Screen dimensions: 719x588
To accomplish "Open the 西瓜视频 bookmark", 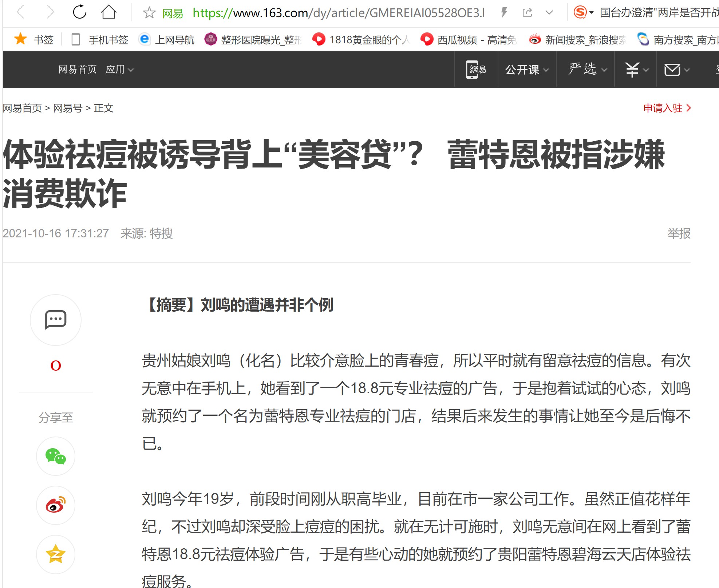I will pos(469,39).
